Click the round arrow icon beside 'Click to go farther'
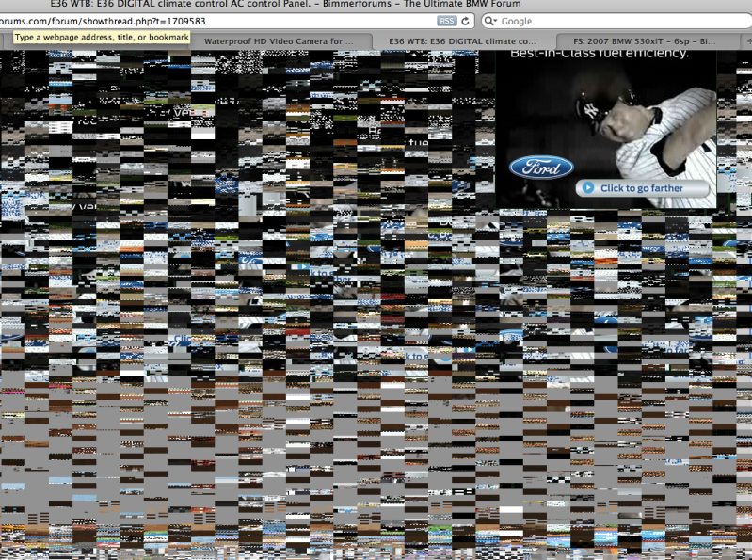The height and width of the screenshot is (560, 752). click(589, 188)
